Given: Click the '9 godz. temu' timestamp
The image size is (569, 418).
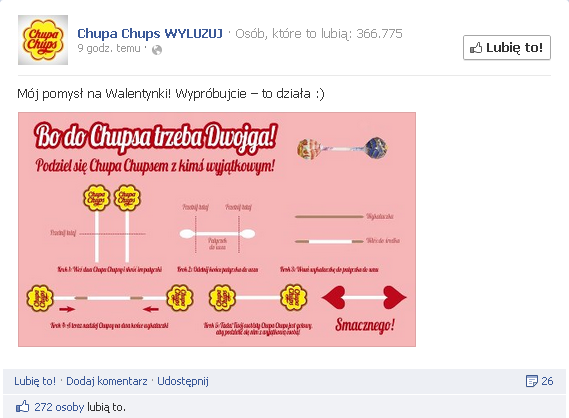Looking at the screenshot, I should coord(109,48).
